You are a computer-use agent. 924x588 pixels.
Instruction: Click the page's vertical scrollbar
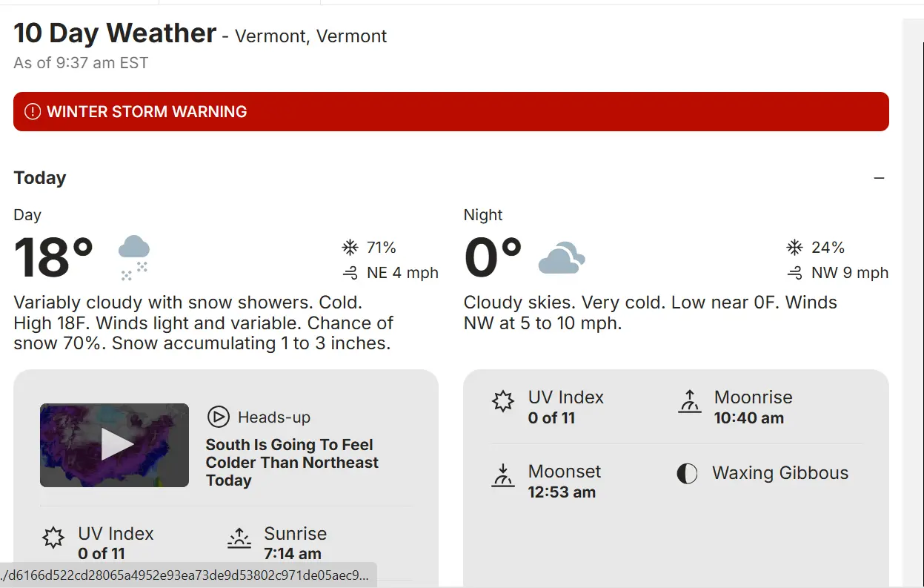(912, 297)
